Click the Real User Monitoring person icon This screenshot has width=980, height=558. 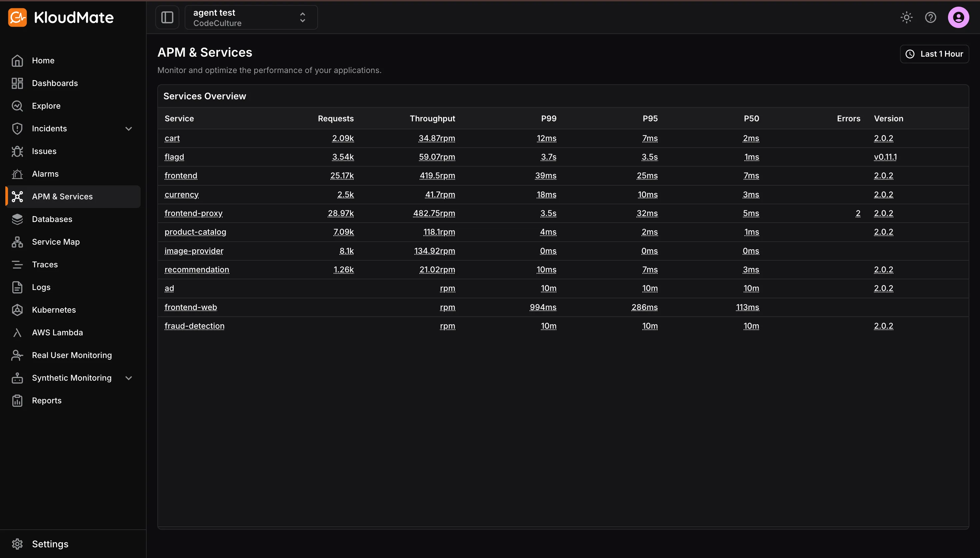[x=17, y=355]
